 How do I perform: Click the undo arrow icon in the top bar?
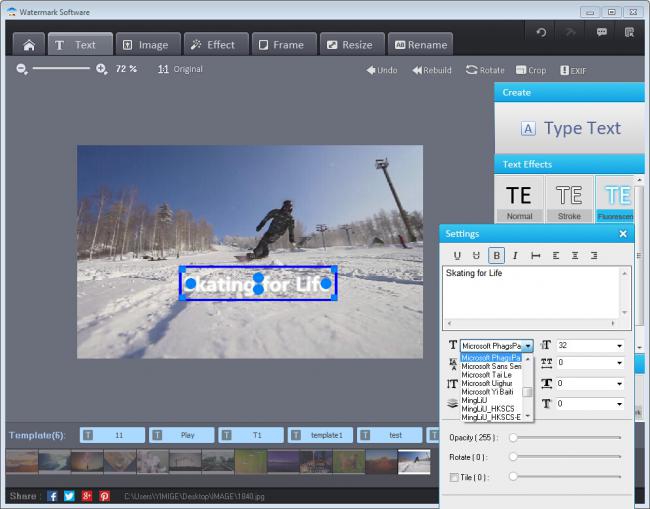pos(541,32)
